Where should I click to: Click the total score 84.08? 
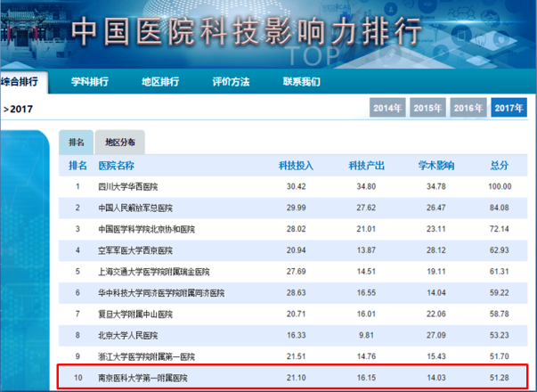500,208
